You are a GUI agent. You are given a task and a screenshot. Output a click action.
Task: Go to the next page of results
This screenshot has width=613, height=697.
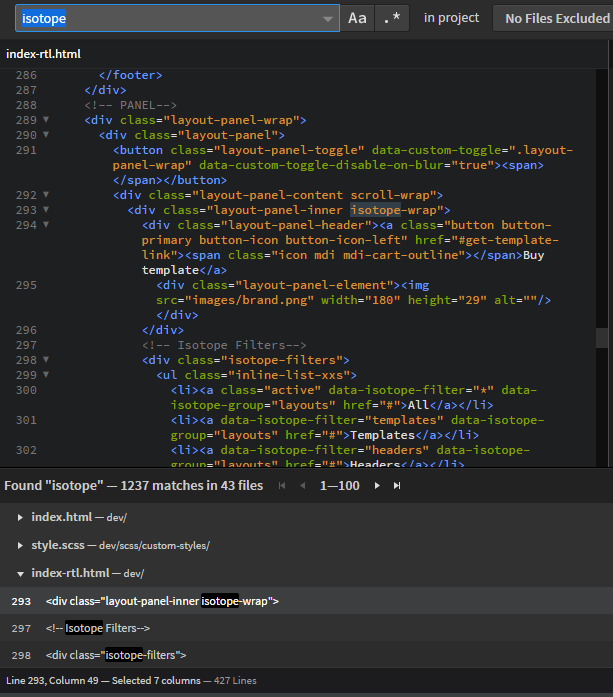click(377, 486)
